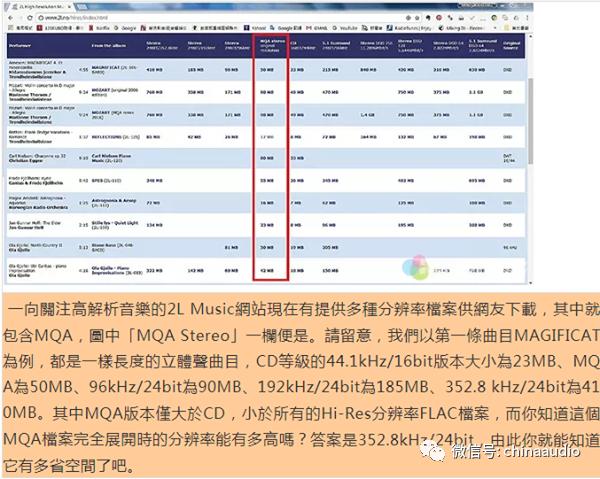Open the Stille lys - Quiet Light album link
The image size is (600, 479).
[115, 225]
